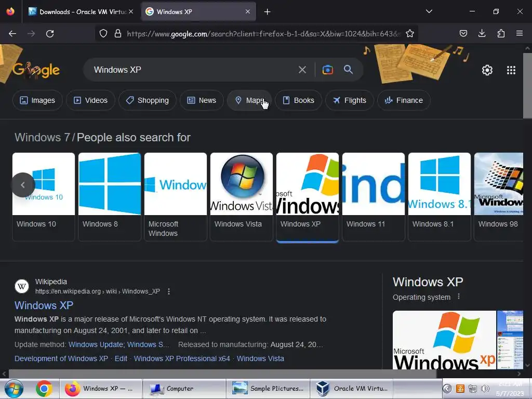Click the page vertical scrollbar thumb
This screenshot has height=399, width=532.
pyautogui.click(x=527, y=86)
